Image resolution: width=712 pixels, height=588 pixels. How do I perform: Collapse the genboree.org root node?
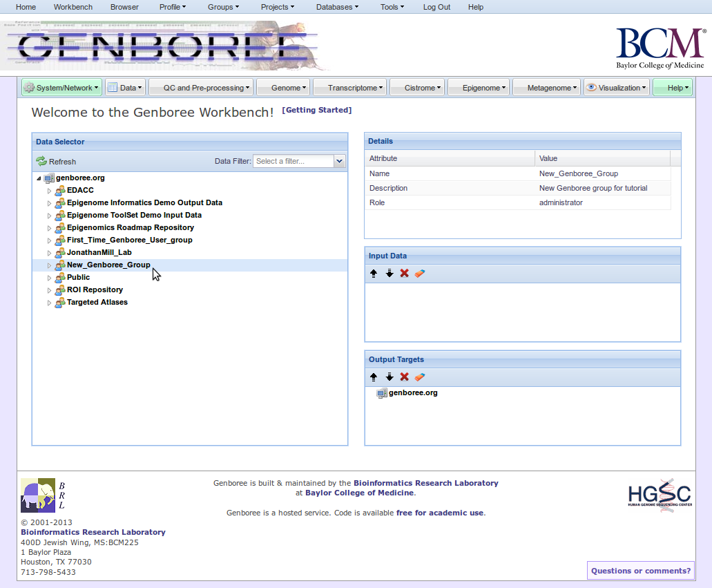click(39, 178)
